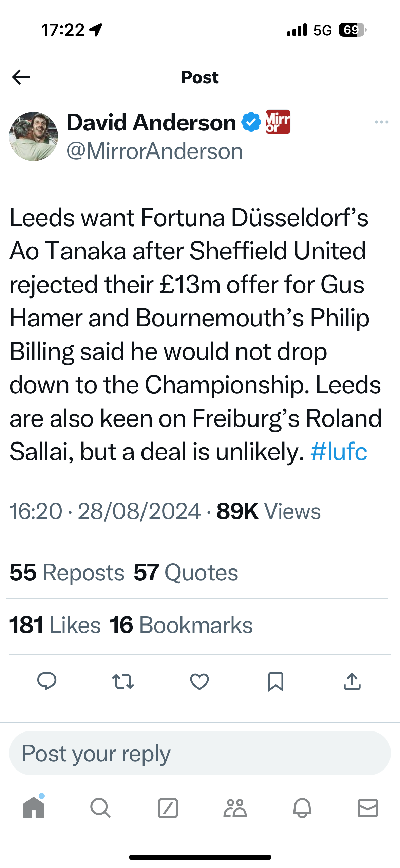Image resolution: width=400 pixels, height=868 pixels.
Task: Tap the back arrow
Action: point(21,77)
